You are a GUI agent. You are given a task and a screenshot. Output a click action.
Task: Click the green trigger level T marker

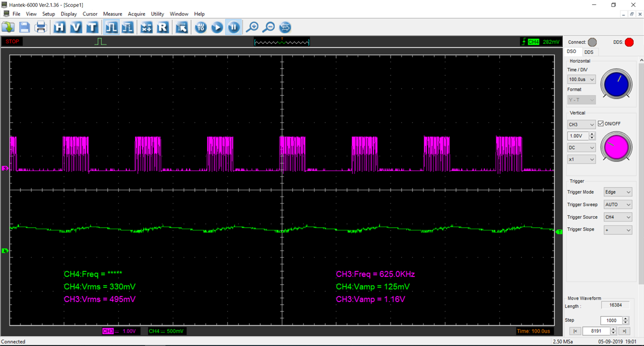(559, 231)
